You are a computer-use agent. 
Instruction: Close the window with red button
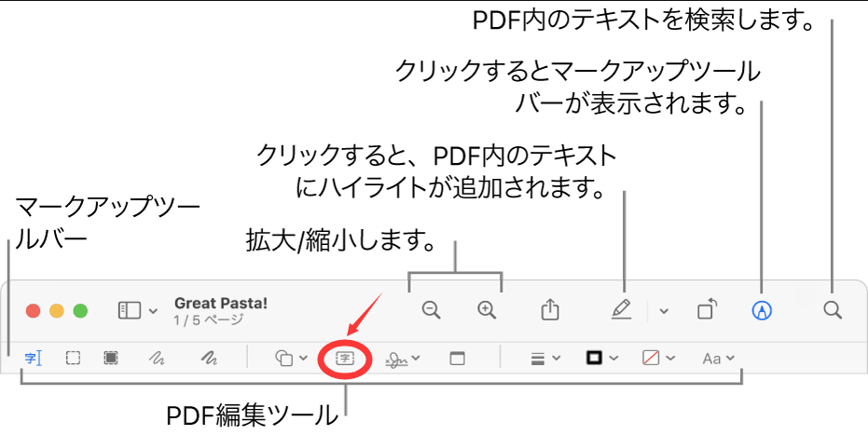coord(34,310)
